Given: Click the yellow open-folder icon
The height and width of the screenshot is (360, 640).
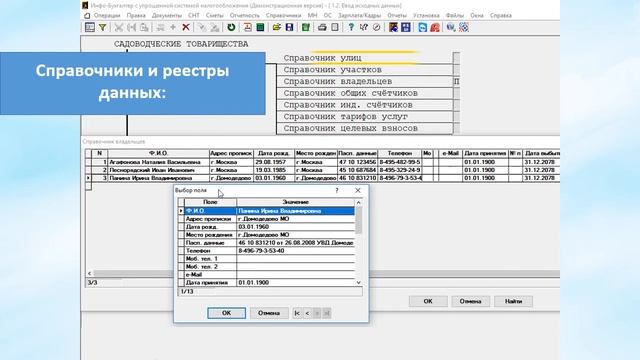Looking at the screenshot, I should click(277, 27).
